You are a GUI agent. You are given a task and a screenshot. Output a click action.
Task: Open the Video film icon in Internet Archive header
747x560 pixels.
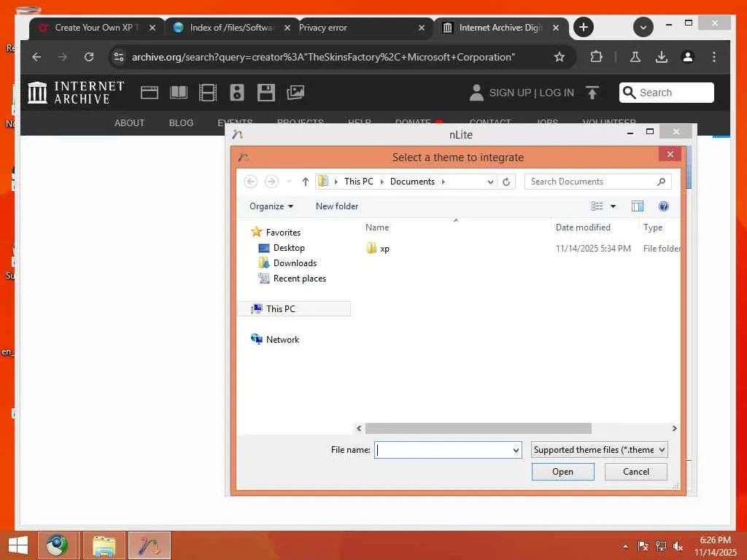pyautogui.click(x=208, y=93)
